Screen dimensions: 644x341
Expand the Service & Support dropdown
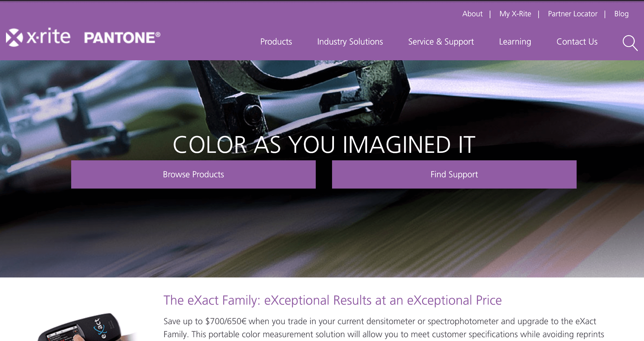click(440, 41)
